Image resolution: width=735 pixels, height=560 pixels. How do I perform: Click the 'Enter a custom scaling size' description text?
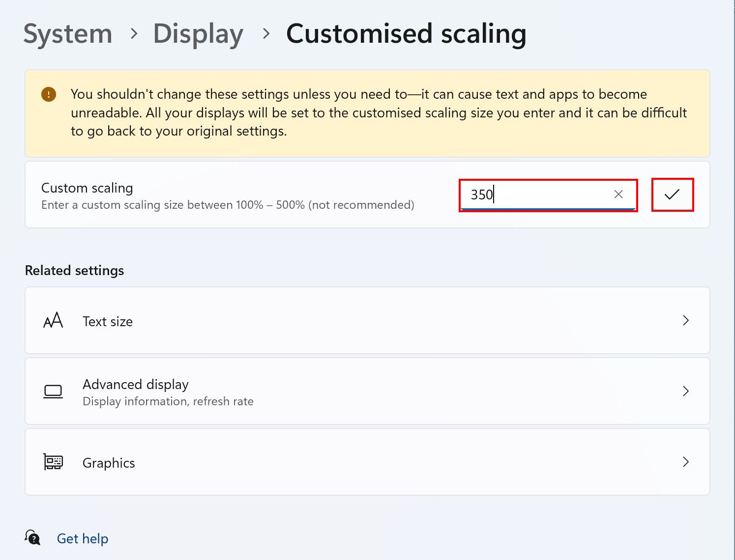tap(228, 205)
